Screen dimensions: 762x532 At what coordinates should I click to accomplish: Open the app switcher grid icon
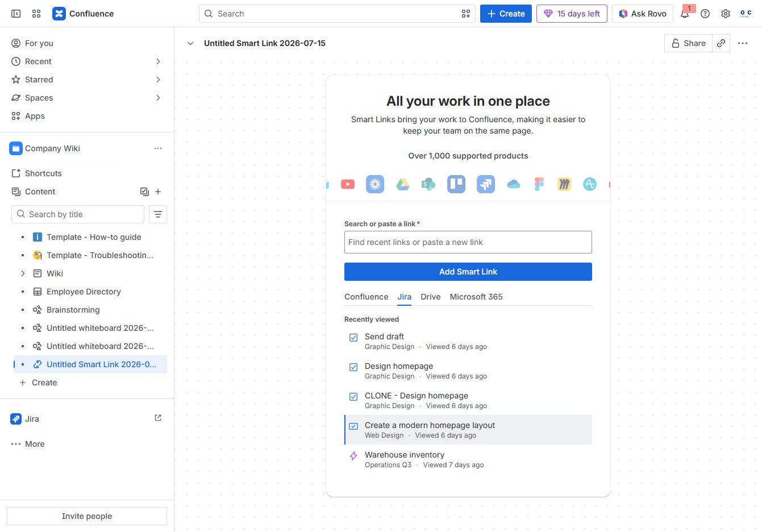point(36,14)
